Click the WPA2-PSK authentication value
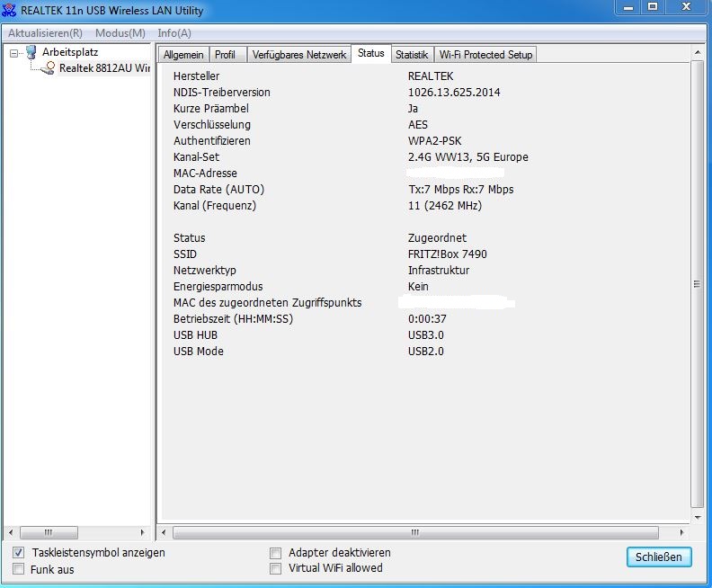Viewport: 712px width, 588px height. point(434,141)
